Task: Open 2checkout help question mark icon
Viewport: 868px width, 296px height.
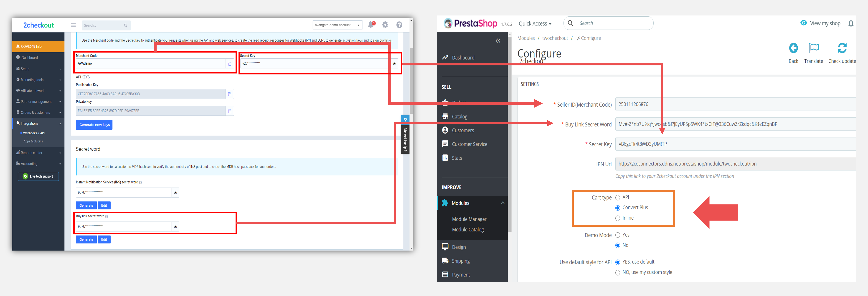Action: click(x=399, y=25)
